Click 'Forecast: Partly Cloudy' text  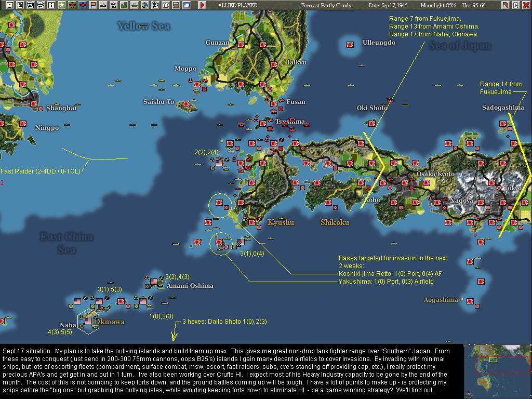point(326,5)
